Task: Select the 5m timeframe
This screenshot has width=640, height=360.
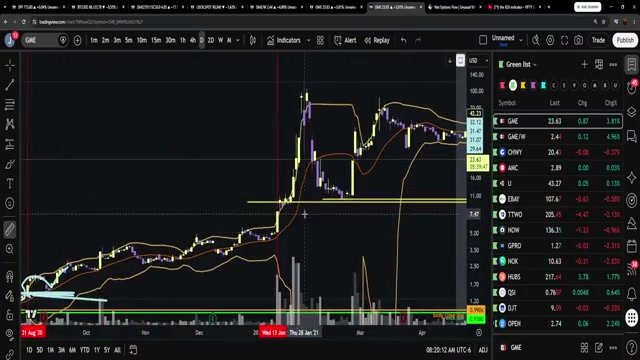Action: (x=129, y=40)
